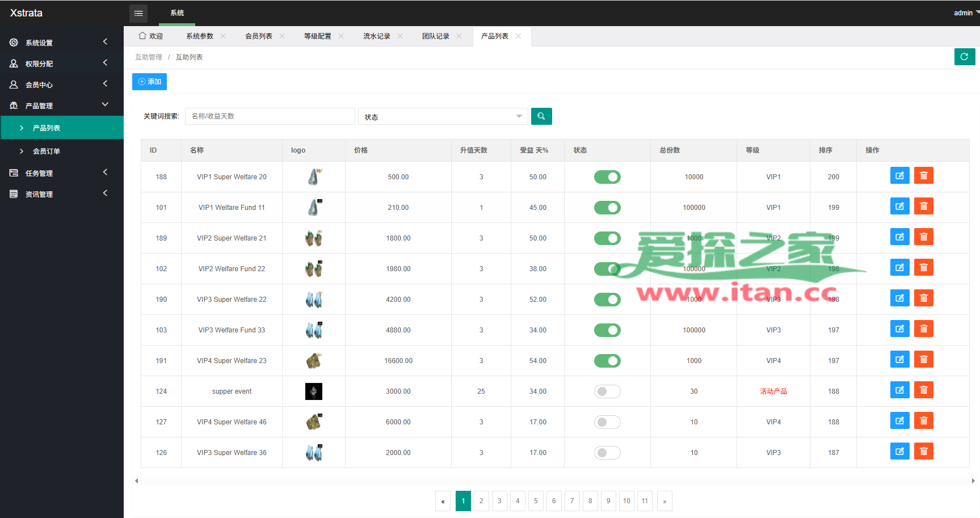980x518 pixels.
Task: Turn off status switch for VIP3 Welfare Fund 33
Action: coord(607,330)
